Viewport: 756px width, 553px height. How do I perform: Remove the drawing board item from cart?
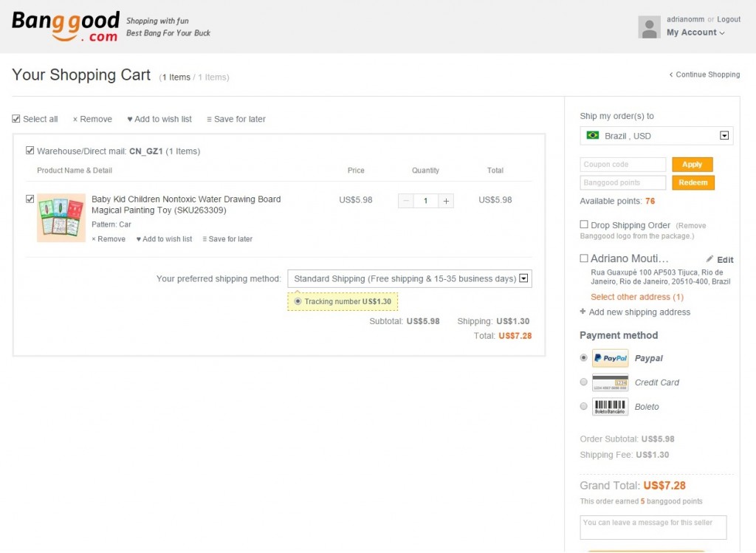(109, 238)
